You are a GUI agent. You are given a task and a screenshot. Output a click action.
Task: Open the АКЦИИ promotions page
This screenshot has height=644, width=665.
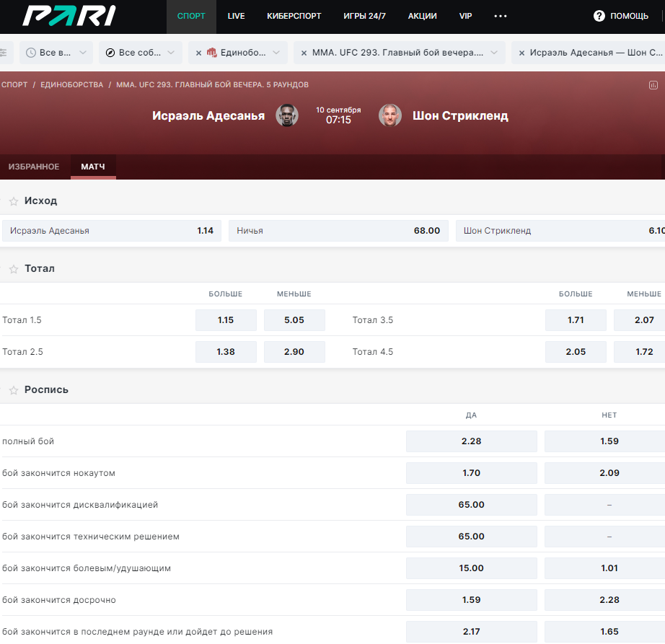point(423,16)
